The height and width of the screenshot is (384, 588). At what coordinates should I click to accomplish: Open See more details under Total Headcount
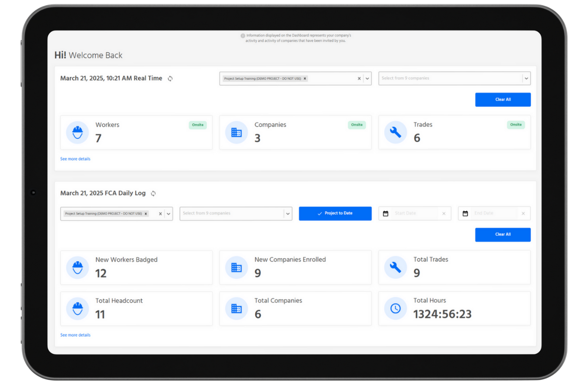tap(75, 335)
